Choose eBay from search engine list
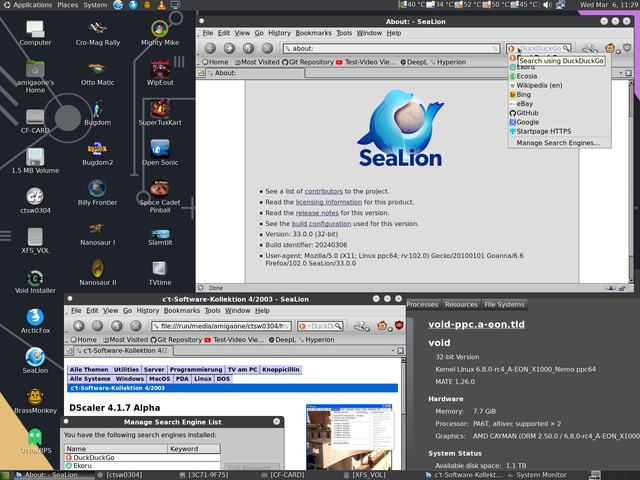 point(560,104)
